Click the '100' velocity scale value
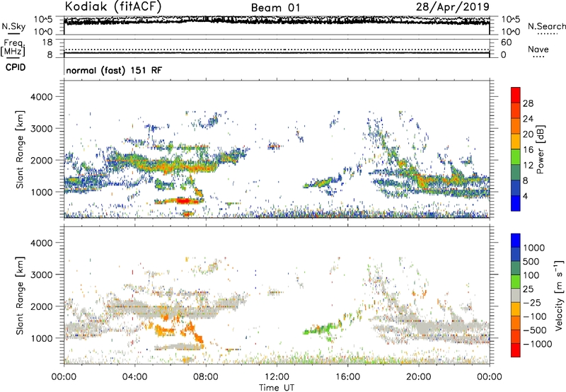The image size is (566, 392). 531,275
